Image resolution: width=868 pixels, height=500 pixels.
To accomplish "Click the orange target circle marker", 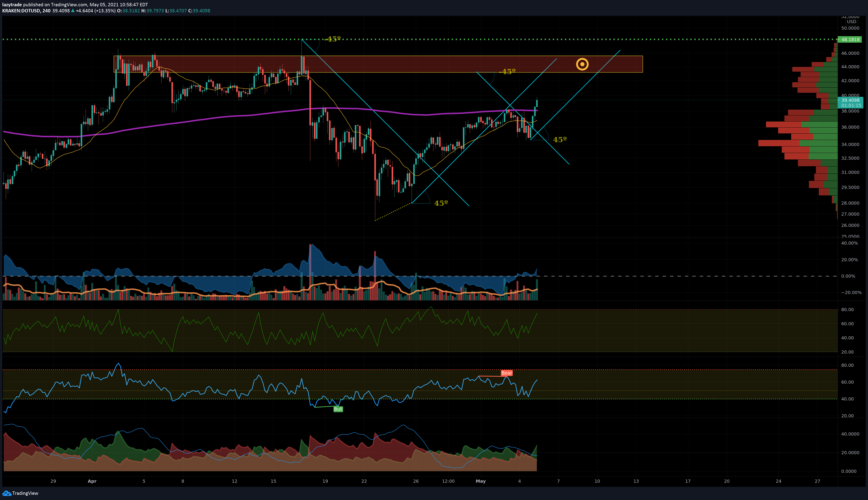I will [x=582, y=64].
